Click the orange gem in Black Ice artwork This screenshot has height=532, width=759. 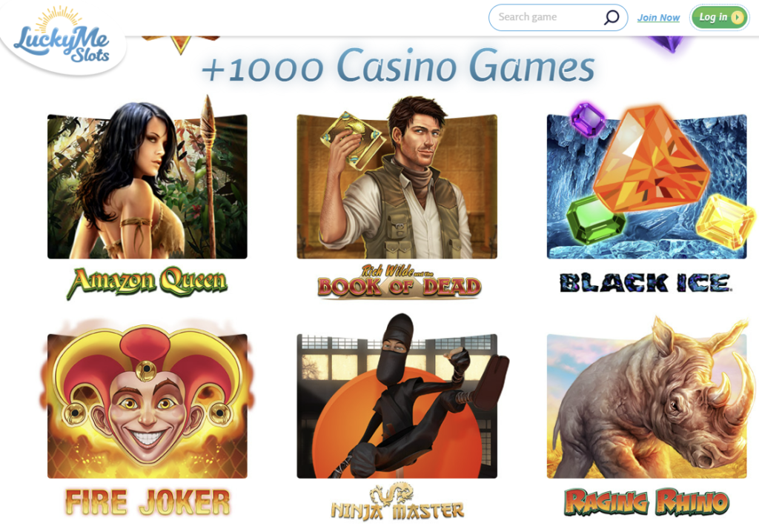pos(651,159)
